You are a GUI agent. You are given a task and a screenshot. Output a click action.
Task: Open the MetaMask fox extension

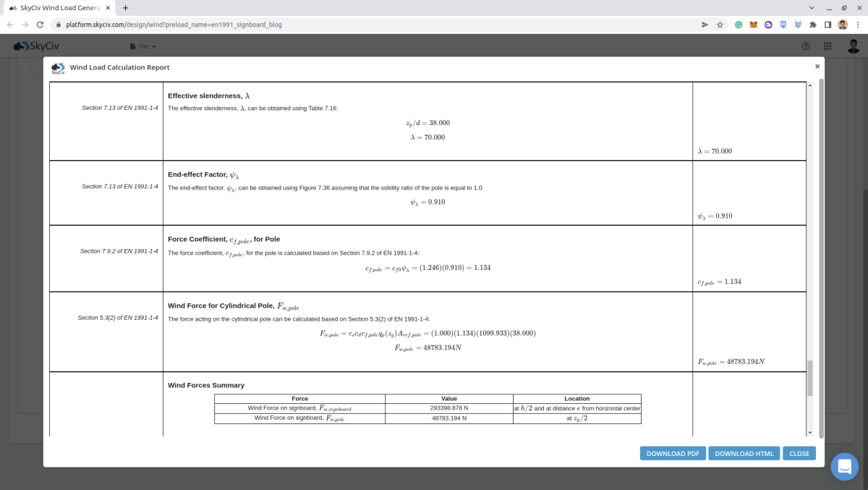click(753, 24)
